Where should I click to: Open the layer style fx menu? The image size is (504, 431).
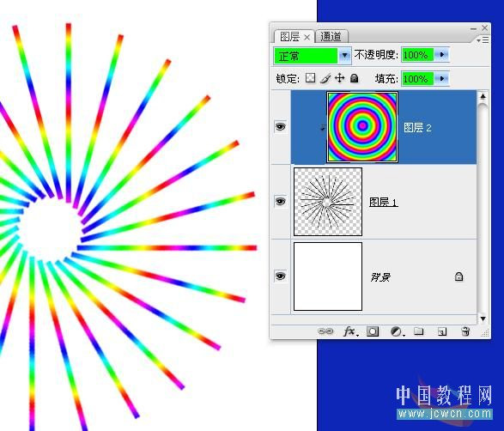click(350, 331)
